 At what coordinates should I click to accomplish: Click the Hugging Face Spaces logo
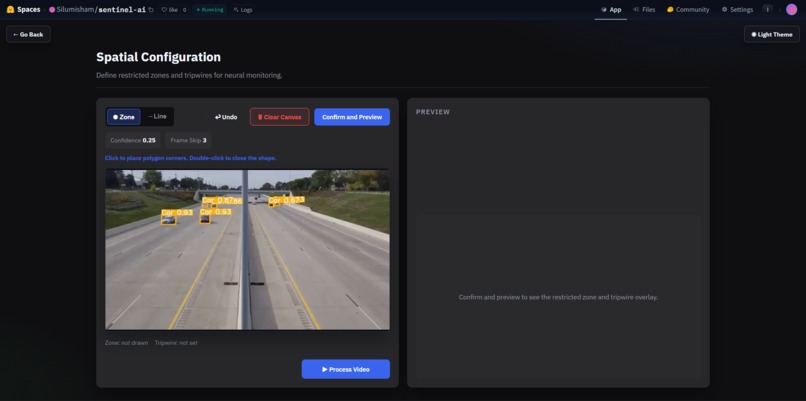pos(24,10)
